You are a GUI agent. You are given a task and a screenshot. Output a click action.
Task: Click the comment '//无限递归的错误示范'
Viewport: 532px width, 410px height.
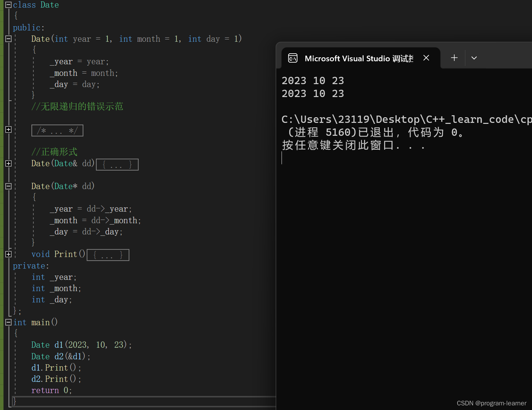coord(77,107)
